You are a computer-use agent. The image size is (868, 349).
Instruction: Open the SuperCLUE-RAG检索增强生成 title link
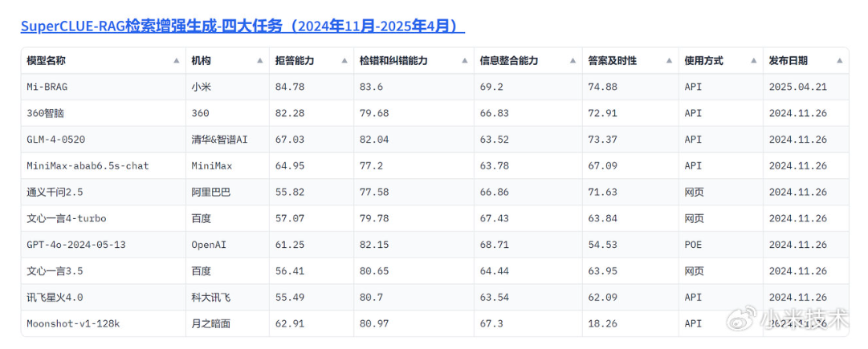[x=242, y=26]
